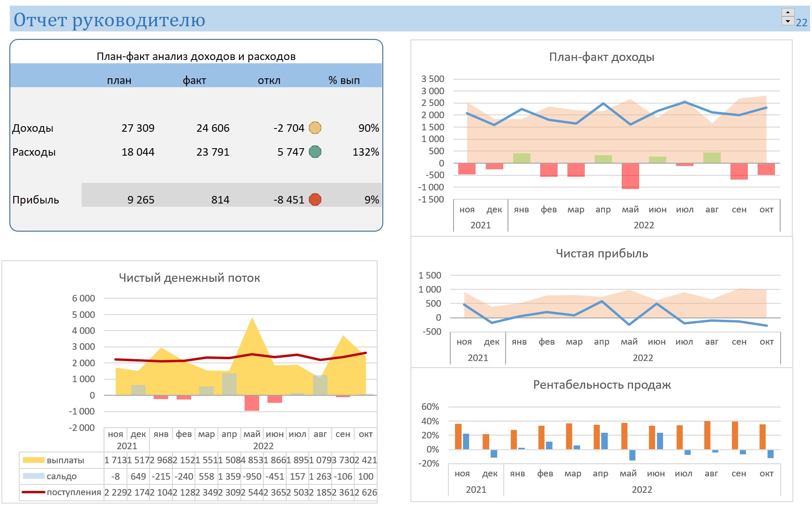Select the red поступления legend line marker
The height and width of the screenshot is (505, 812).
click(33, 492)
